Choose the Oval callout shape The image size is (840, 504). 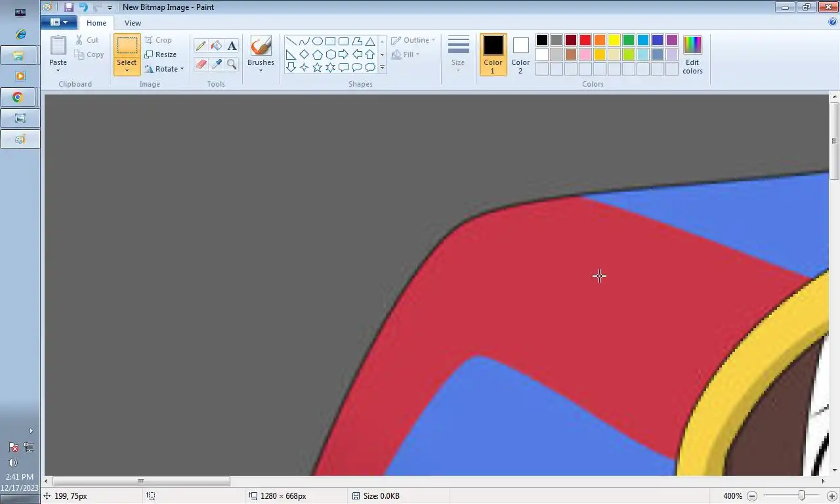pos(356,67)
